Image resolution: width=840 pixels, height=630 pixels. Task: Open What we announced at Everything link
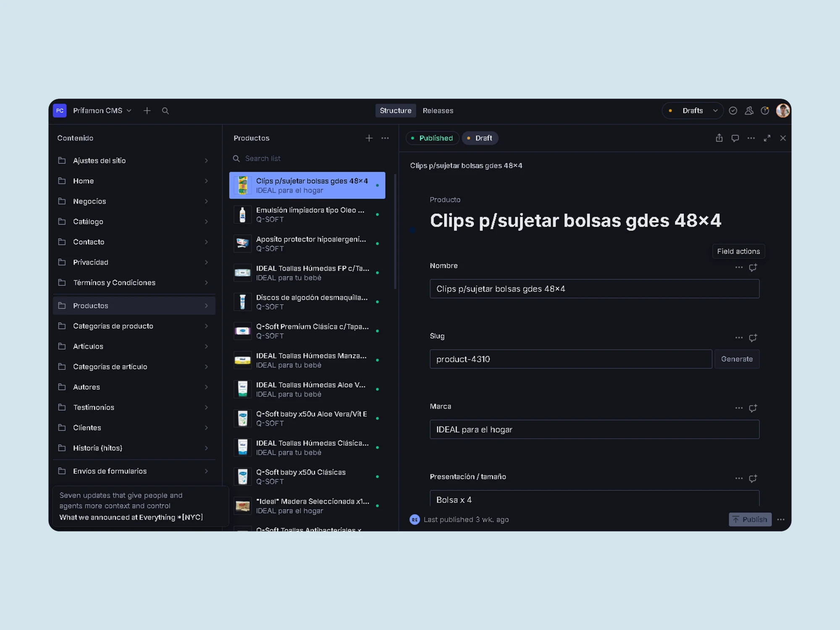pos(131,517)
